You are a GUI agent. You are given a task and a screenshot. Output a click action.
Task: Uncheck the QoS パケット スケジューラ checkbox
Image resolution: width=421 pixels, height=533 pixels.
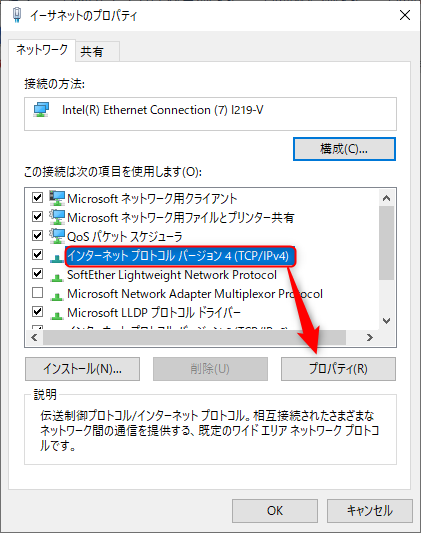(37, 235)
